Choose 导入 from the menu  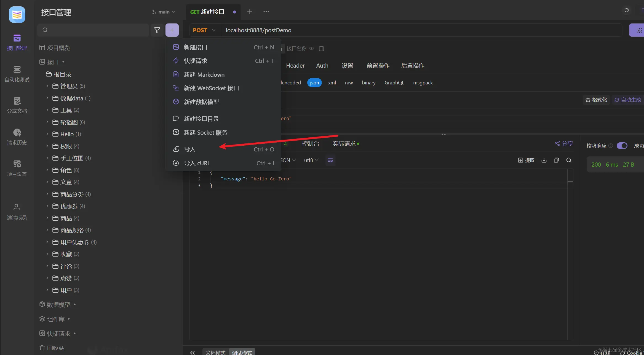(x=190, y=149)
